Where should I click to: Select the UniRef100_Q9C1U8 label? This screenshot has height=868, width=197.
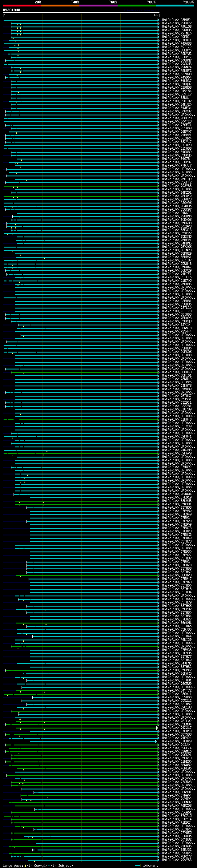click(177, 707)
